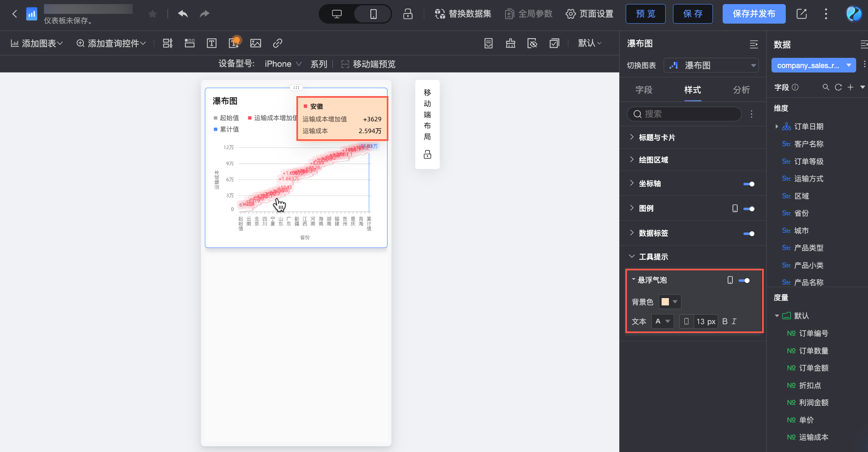
Task: Toggle the 坐标轴 switch
Action: 749,184
